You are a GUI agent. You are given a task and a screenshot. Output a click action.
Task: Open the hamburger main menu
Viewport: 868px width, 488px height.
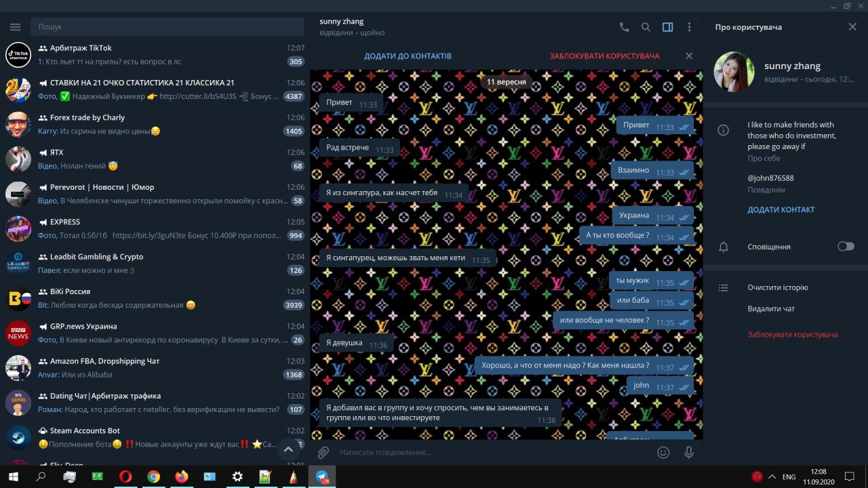pos(16,27)
